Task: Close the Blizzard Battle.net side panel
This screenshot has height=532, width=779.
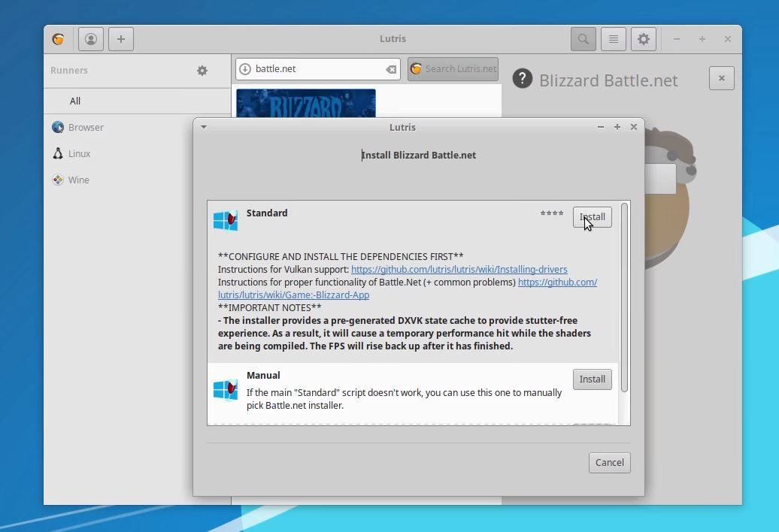Action: [721, 78]
